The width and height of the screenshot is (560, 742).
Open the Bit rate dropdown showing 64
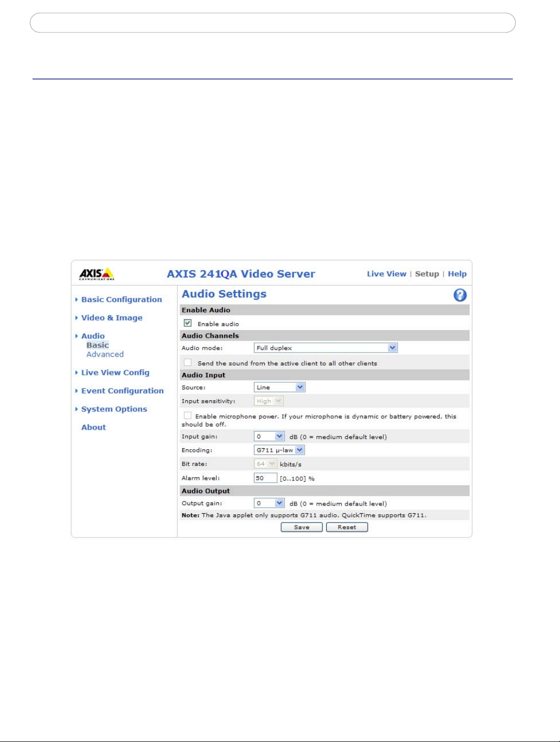point(265,464)
